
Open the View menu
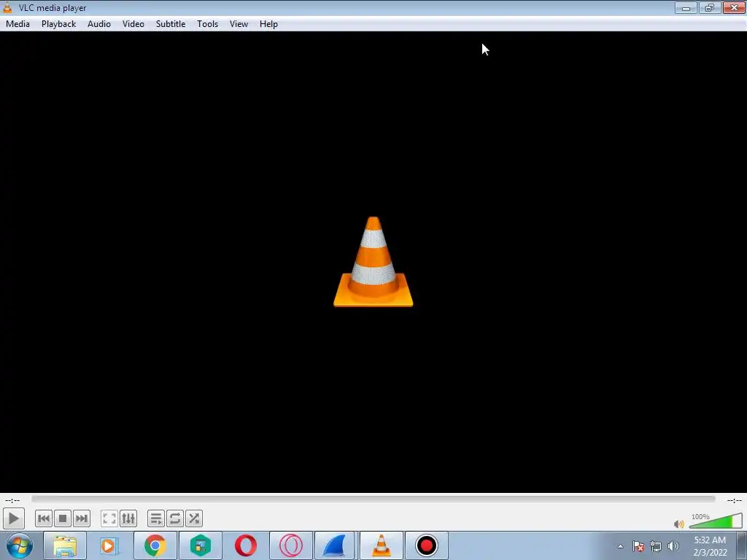(239, 24)
